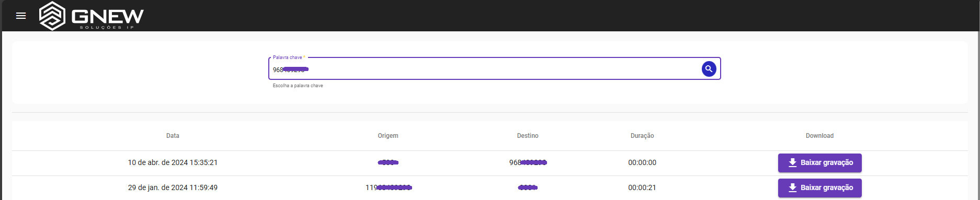980x200 pixels.
Task: Select the Destino column header
Action: (x=528, y=136)
